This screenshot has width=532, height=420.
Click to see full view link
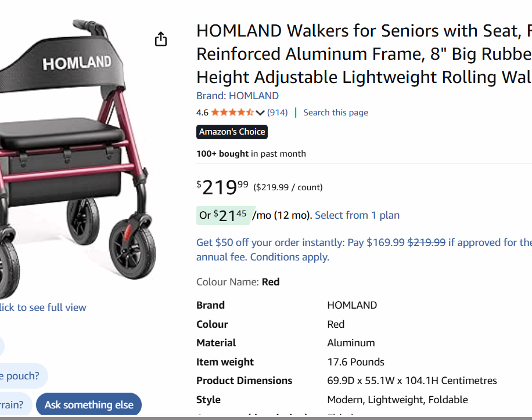coord(42,307)
